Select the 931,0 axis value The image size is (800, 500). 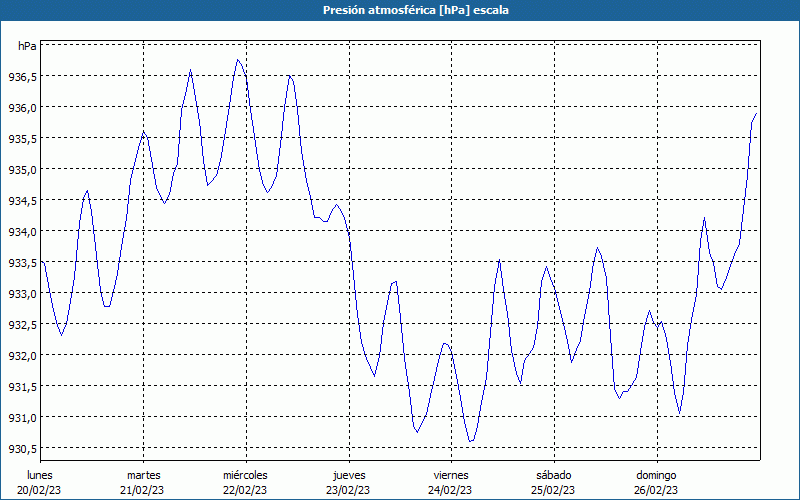[x=22, y=417]
